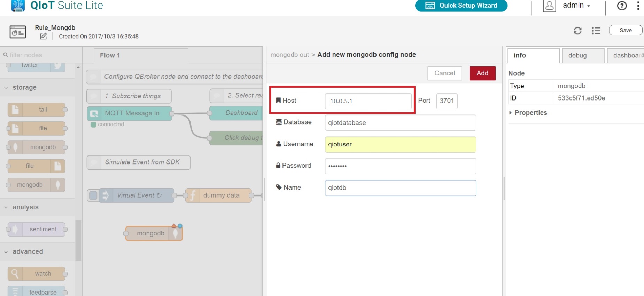This screenshot has width=644, height=296.
Task: Select the Click debug node
Action: [236, 138]
